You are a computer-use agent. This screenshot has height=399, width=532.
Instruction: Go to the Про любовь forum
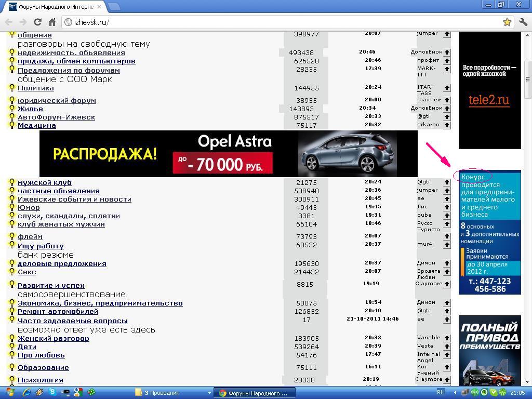(41, 355)
